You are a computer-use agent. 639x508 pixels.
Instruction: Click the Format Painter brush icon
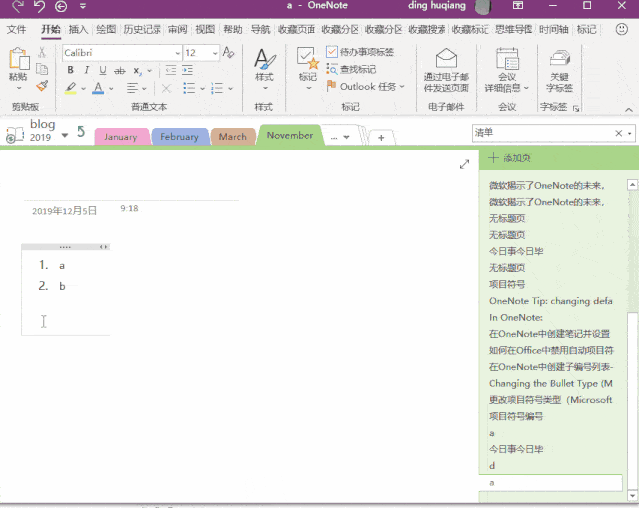click(x=42, y=86)
